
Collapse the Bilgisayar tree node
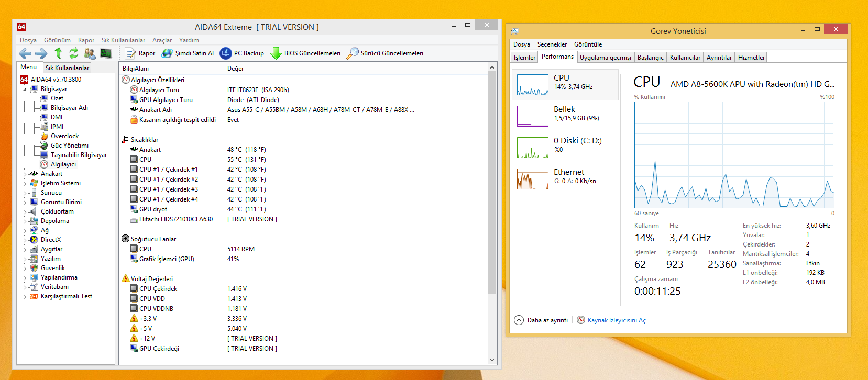click(x=25, y=90)
